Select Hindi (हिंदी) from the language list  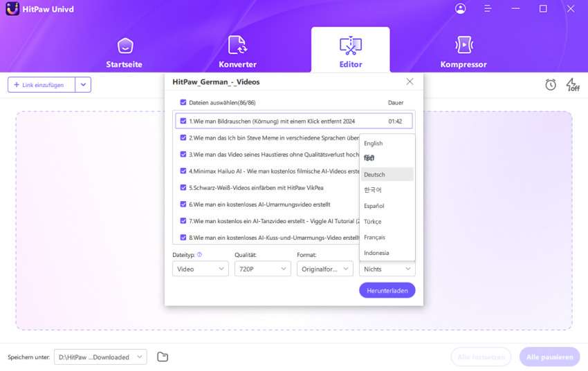pos(387,158)
